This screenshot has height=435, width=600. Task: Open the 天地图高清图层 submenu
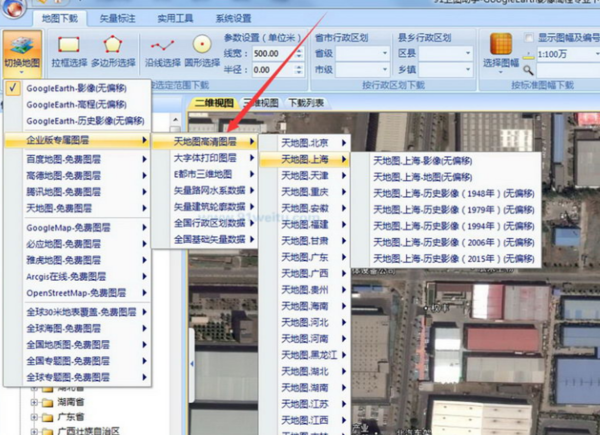point(205,142)
